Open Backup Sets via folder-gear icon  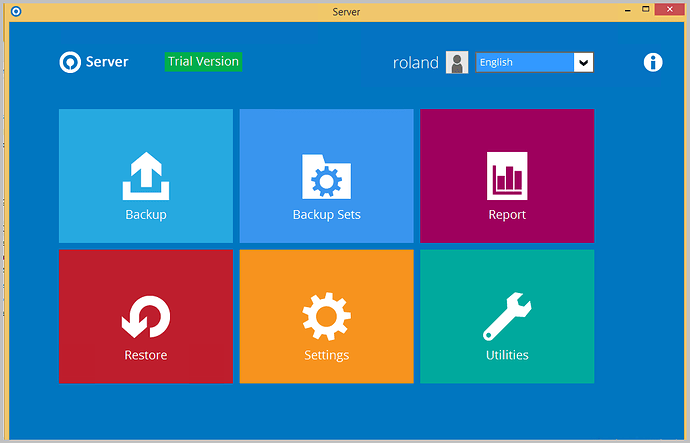coord(326,177)
